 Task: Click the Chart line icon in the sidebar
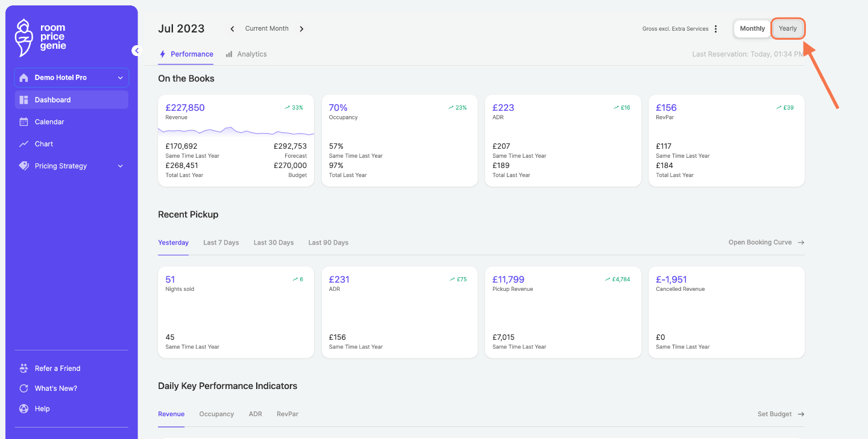[24, 144]
